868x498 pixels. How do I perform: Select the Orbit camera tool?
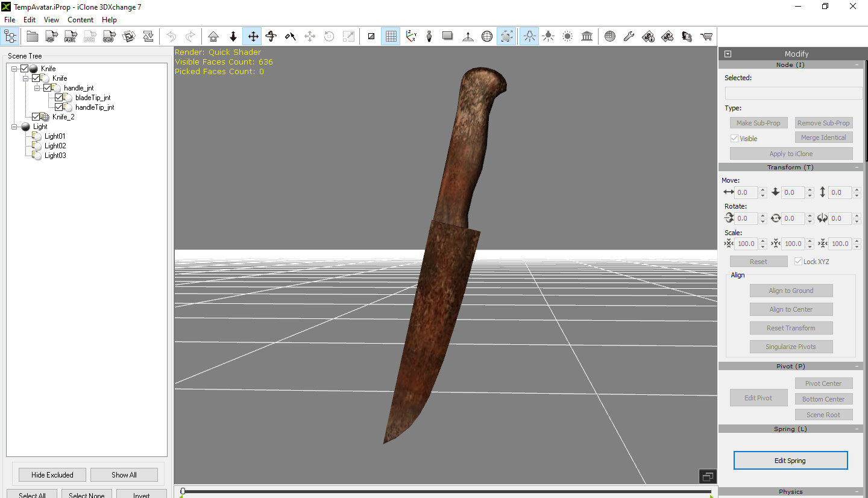tap(271, 36)
